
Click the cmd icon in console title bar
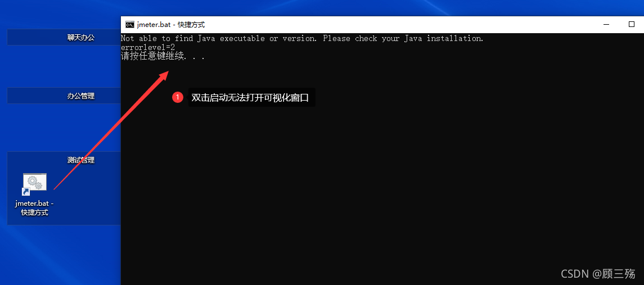click(129, 25)
